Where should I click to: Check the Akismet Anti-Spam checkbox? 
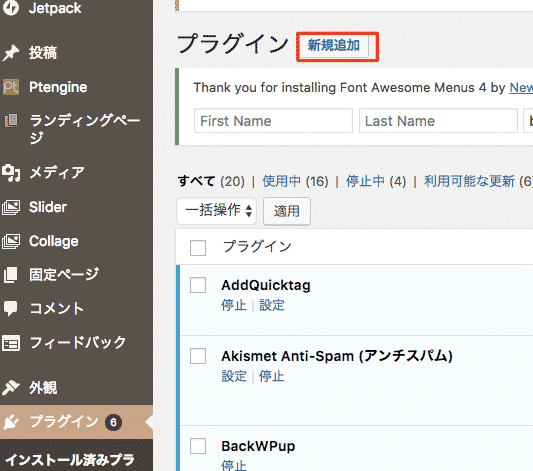click(198, 356)
